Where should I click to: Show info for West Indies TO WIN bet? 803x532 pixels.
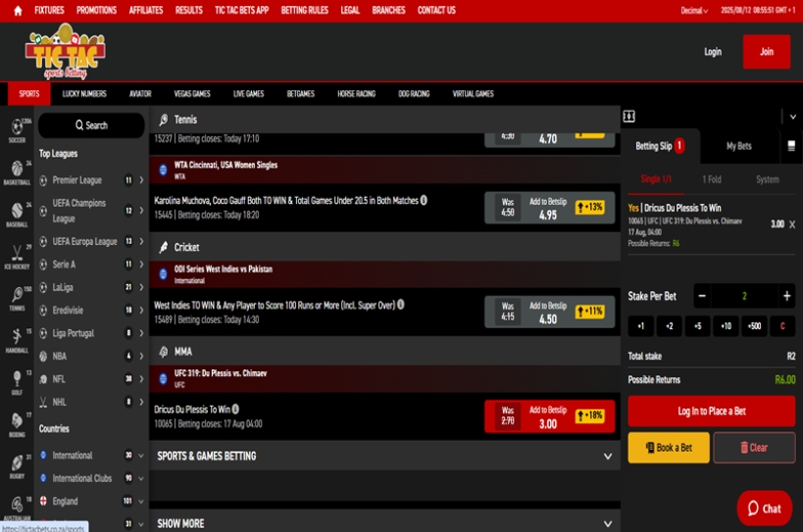point(401,305)
